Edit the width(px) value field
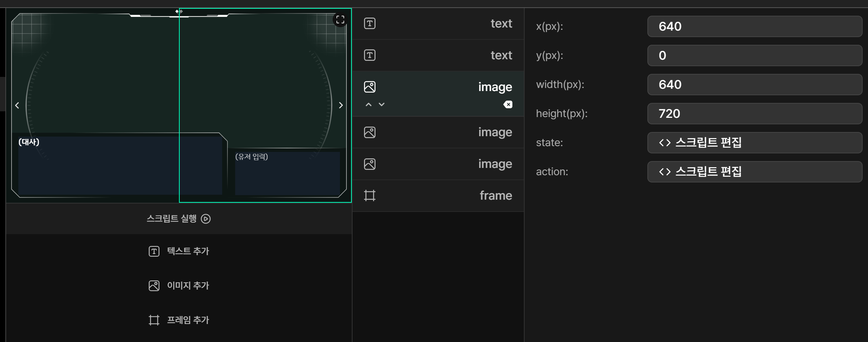 point(754,85)
